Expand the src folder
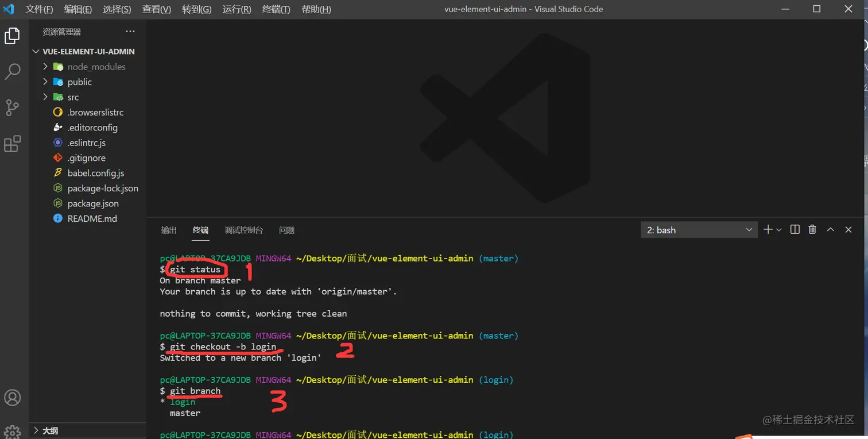 coord(45,97)
